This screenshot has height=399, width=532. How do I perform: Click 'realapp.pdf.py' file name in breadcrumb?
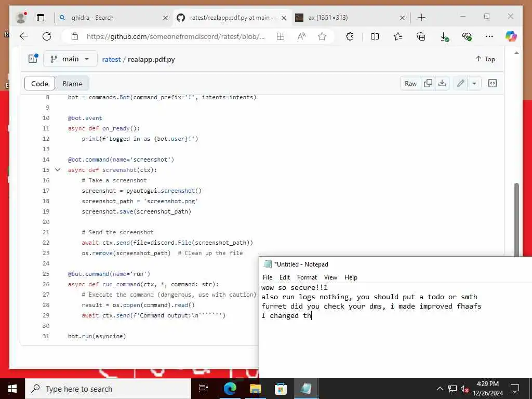click(151, 59)
